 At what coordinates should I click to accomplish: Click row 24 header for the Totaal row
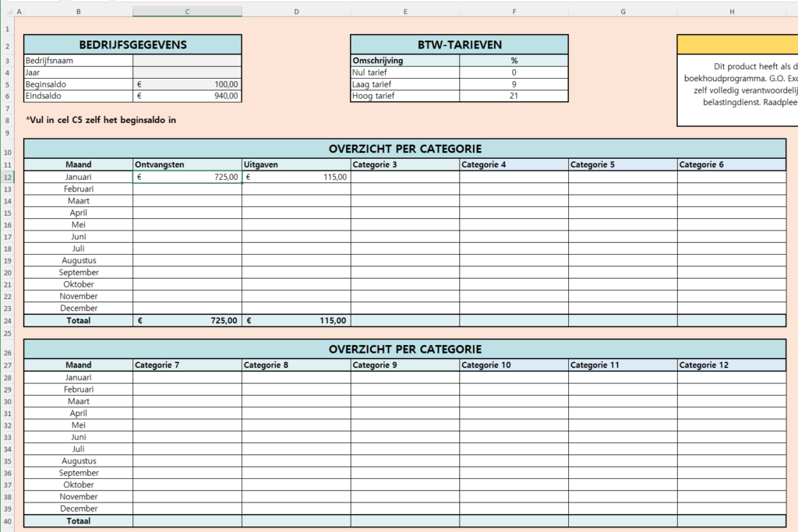8,320
